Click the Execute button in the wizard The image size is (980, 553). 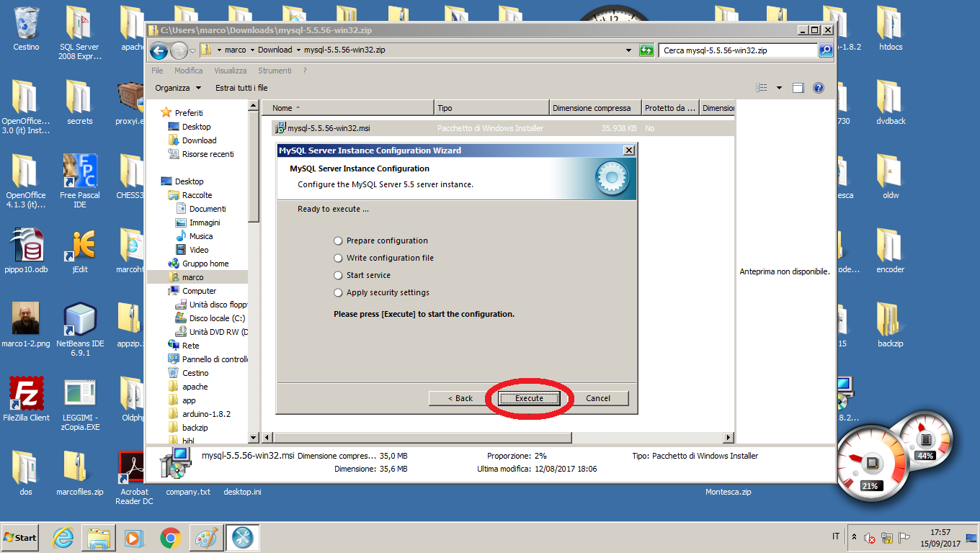click(529, 398)
